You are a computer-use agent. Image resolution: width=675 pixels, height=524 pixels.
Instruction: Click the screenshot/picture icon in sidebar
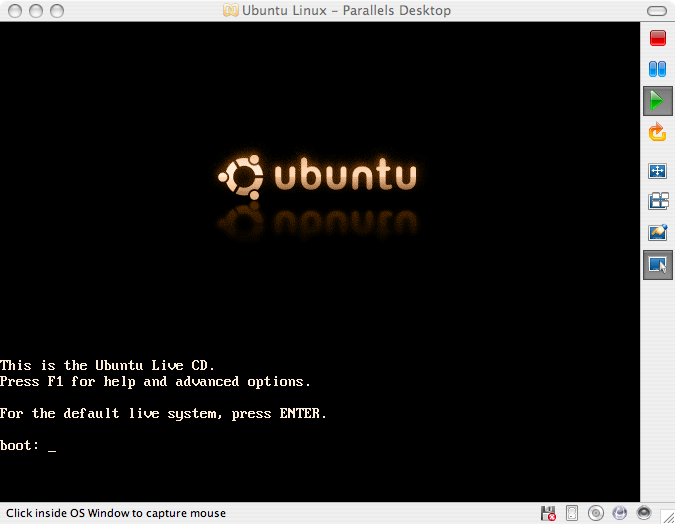(658, 233)
